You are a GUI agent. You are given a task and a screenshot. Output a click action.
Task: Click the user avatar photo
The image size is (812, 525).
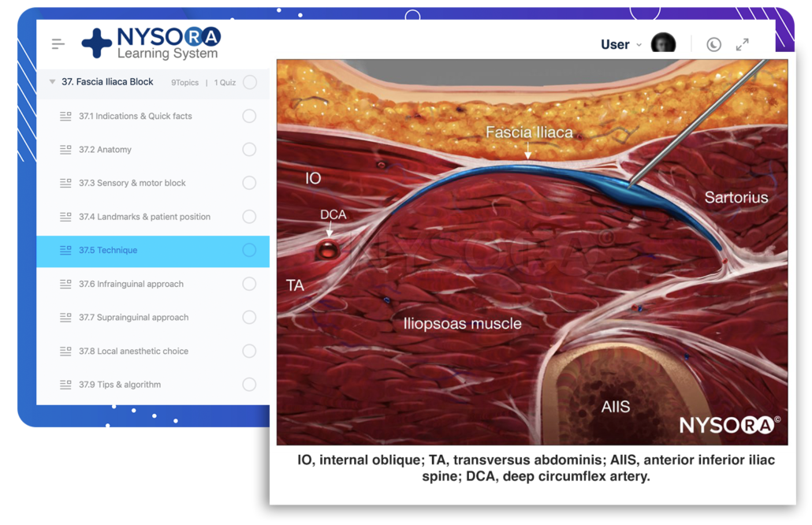tap(663, 44)
